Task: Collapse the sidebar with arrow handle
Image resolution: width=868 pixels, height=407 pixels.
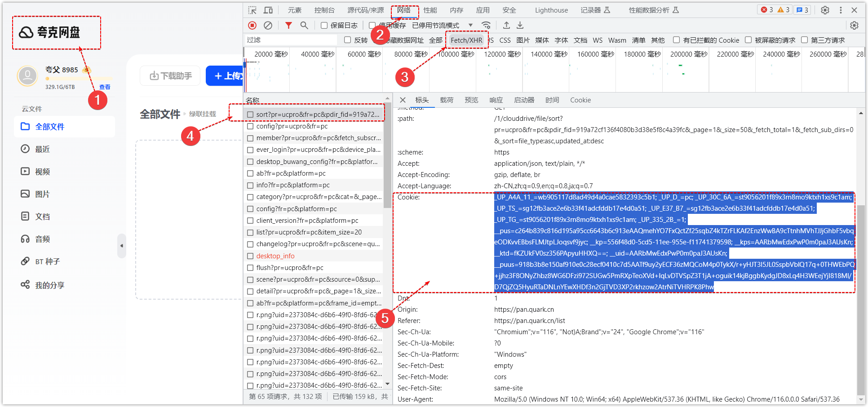Action: pyautogui.click(x=121, y=246)
